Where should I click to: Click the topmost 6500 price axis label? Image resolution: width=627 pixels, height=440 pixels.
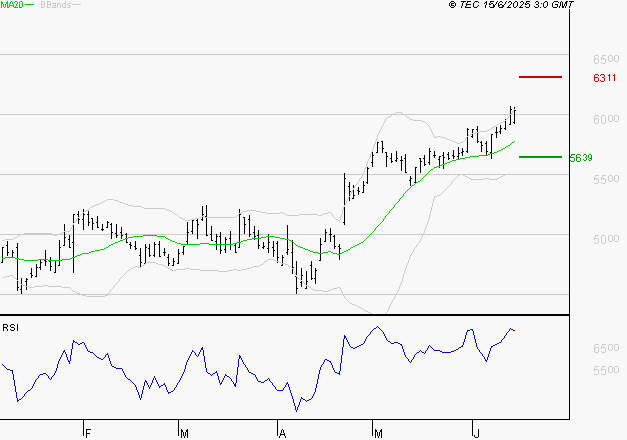pyautogui.click(x=604, y=59)
